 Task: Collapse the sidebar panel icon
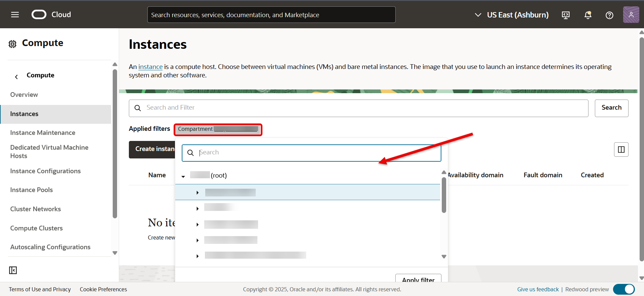[x=13, y=270]
